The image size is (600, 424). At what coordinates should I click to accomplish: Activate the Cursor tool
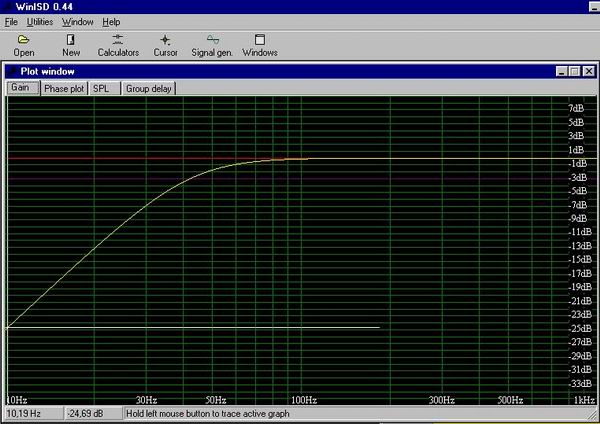coord(165,46)
